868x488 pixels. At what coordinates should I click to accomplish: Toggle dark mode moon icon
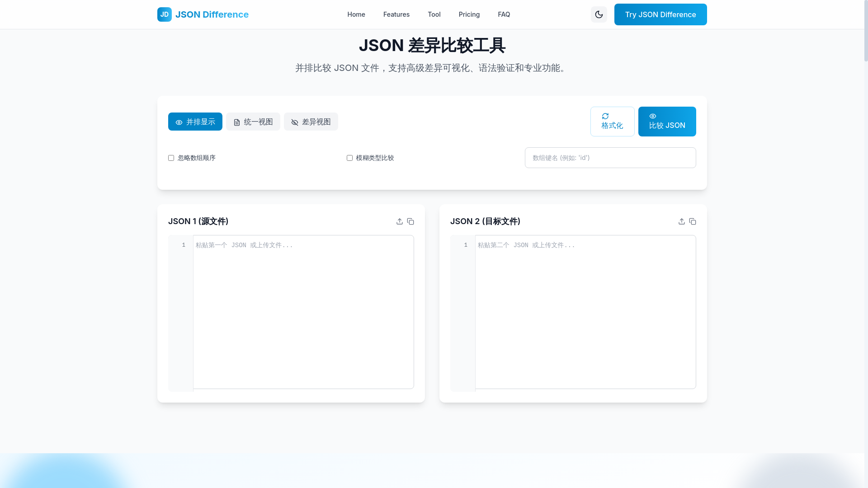click(x=599, y=14)
